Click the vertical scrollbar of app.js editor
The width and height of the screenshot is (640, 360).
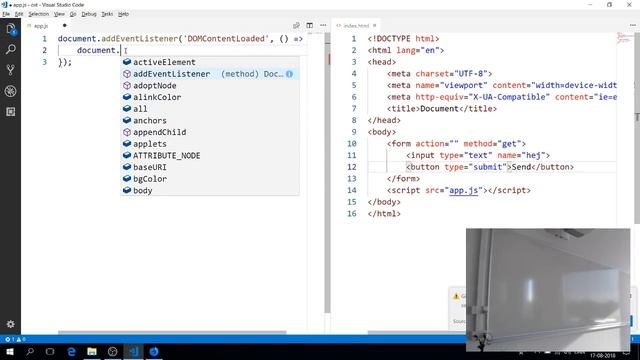(x=327, y=173)
